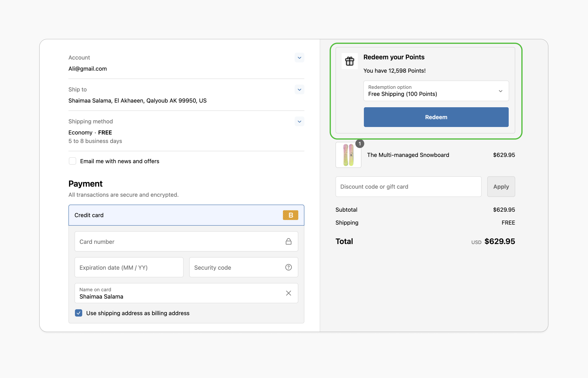Click the Expiration date field

click(x=129, y=267)
